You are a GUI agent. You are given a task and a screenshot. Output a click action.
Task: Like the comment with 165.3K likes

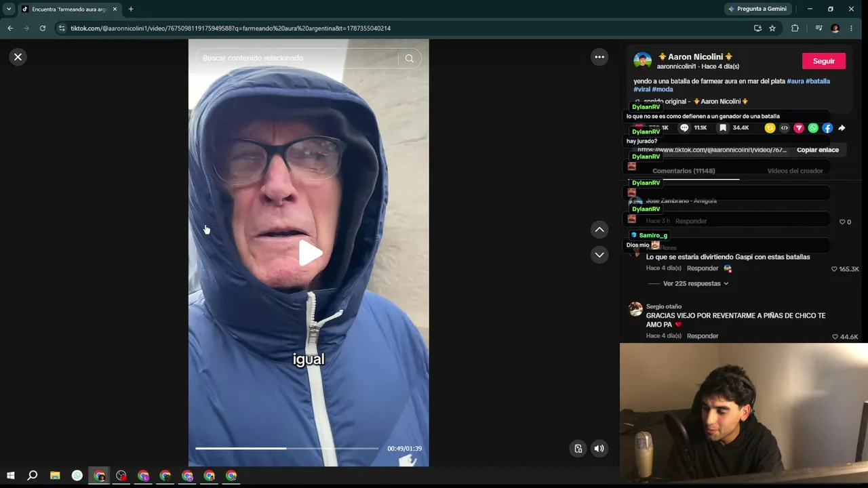click(834, 269)
